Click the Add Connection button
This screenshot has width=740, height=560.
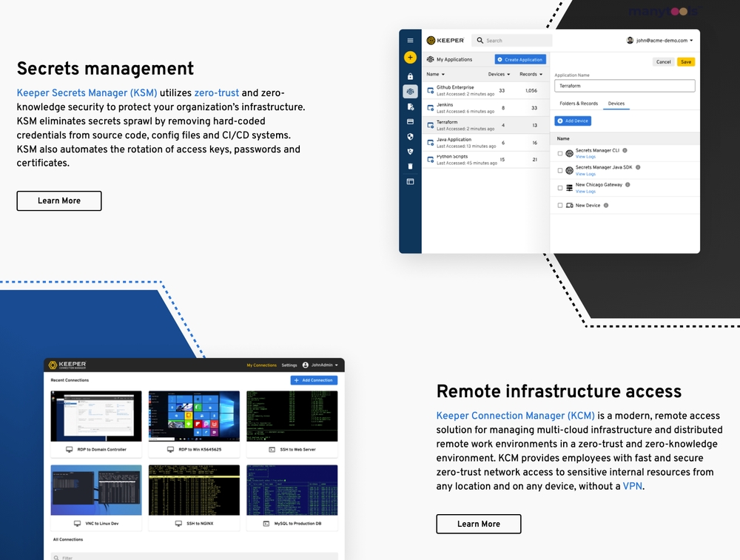[x=314, y=380]
